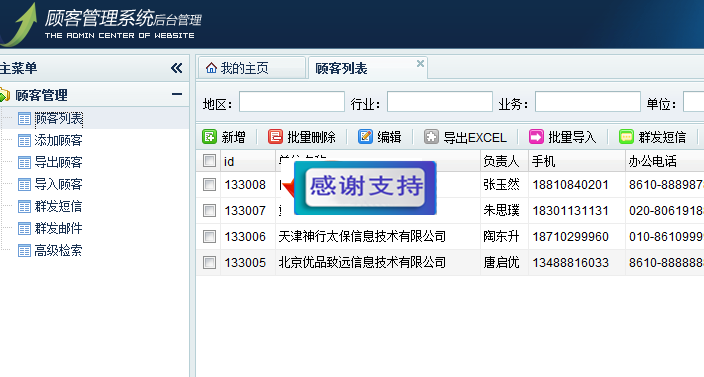Open 群发邮件 in the sidebar tree
Viewport: 704px width, 377px height.
coord(58,228)
